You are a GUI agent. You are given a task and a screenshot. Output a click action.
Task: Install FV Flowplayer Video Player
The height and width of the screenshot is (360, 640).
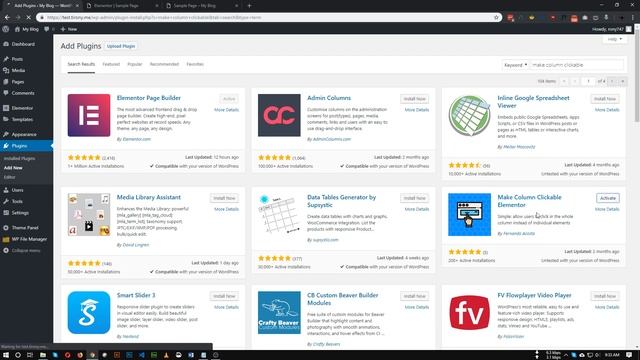click(605, 296)
